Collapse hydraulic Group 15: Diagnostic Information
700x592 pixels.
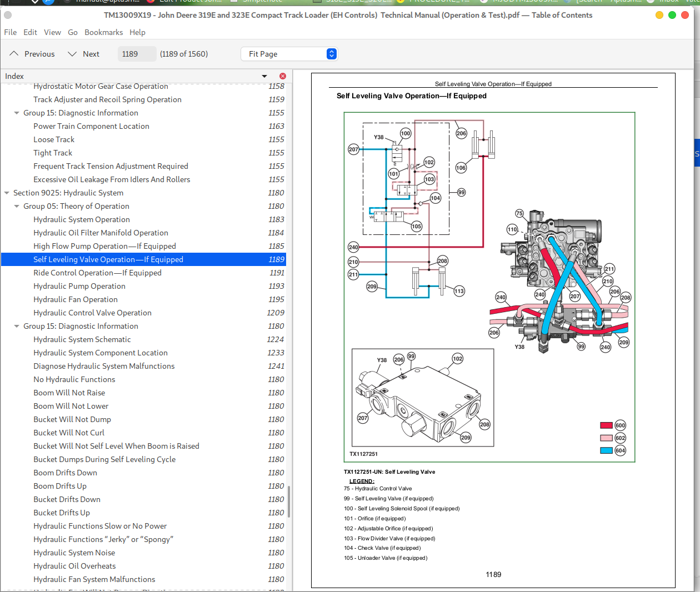(17, 327)
